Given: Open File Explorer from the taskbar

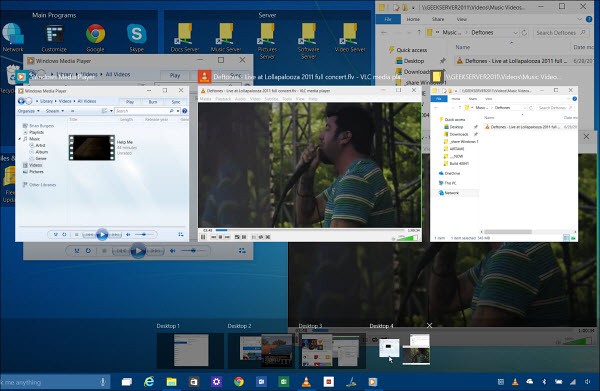Looking at the screenshot, I should click(x=171, y=381).
